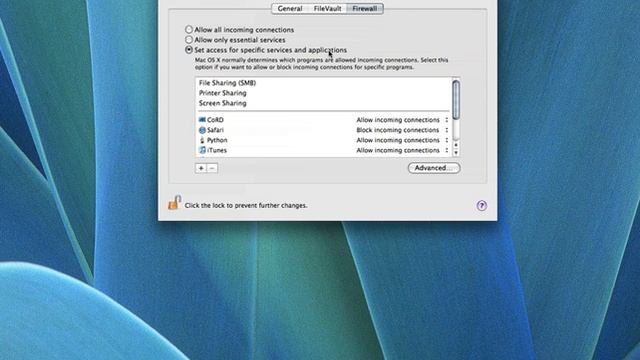Add an application with the plus button

201,168
